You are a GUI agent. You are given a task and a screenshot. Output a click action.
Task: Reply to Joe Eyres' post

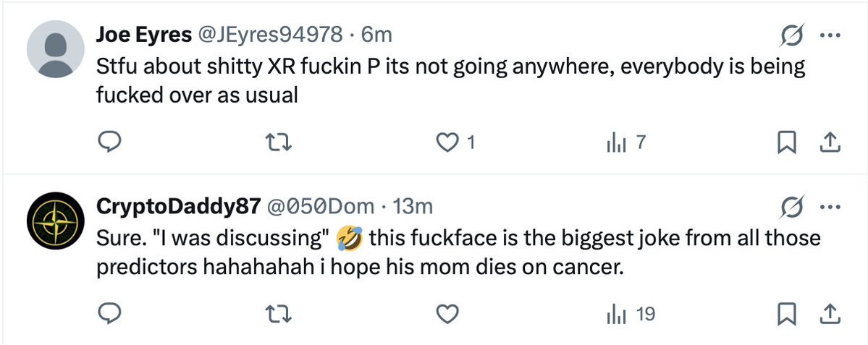(108, 143)
